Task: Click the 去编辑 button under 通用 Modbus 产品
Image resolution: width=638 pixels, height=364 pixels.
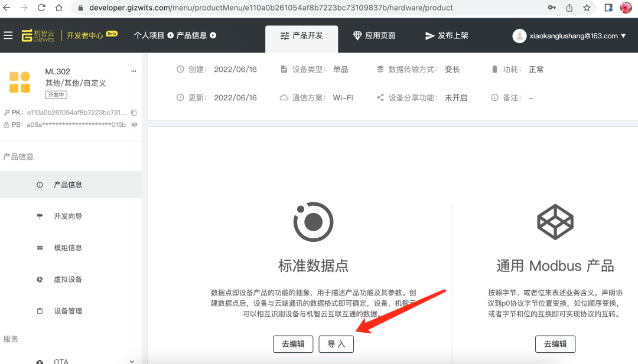Action: coord(555,344)
